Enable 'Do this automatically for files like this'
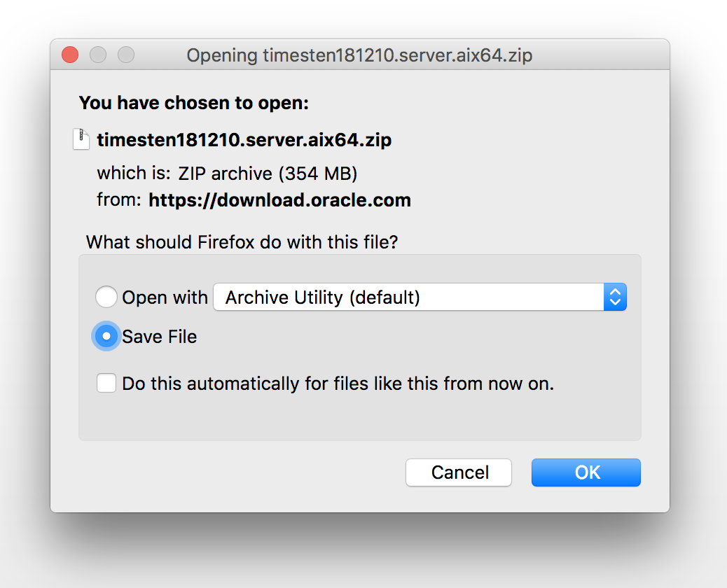This screenshot has width=727, height=588. coord(106,383)
